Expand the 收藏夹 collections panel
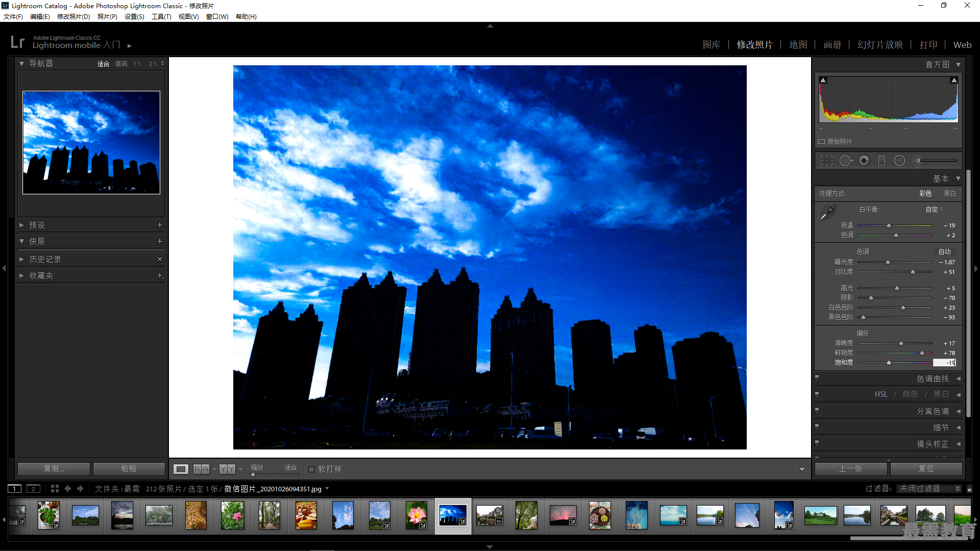 pyautogui.click(x=22, y=275)
